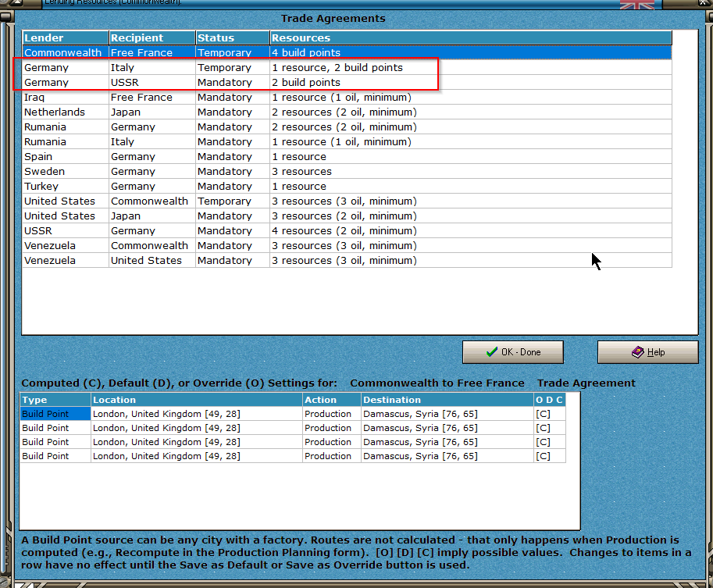Select the Germany lender cell in the Italy row
This screenshot has width=713, height=588.
coord(66,68)
